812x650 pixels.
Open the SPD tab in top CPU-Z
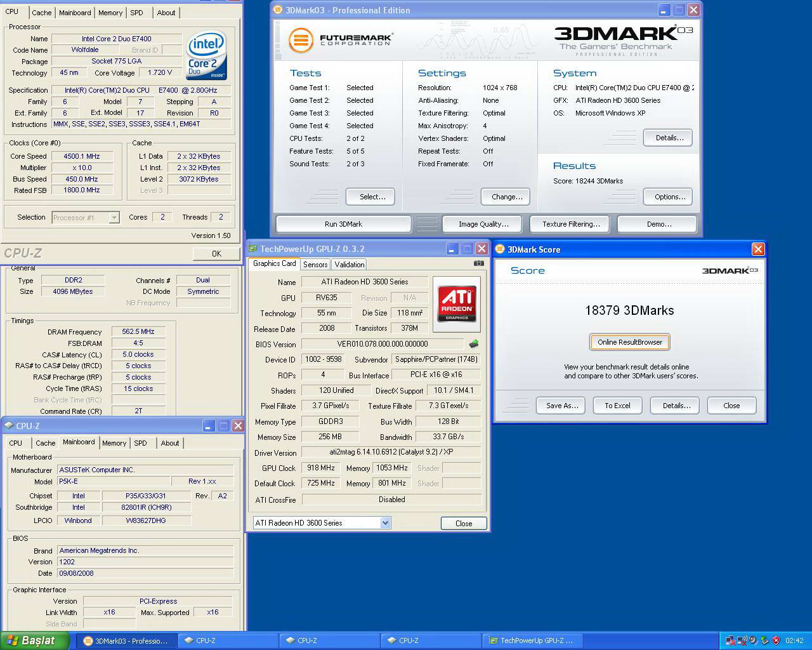(x=136, y=13)
